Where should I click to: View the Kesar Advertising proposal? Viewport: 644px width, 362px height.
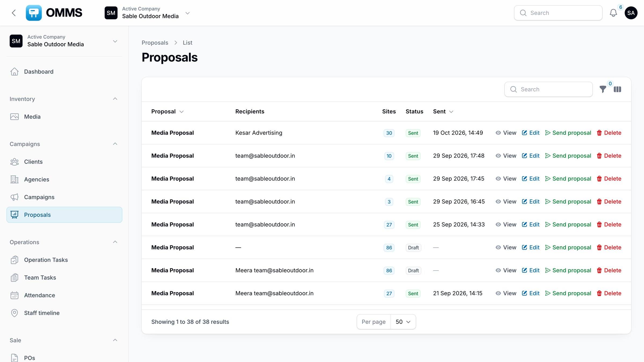[x=506, y=133]
